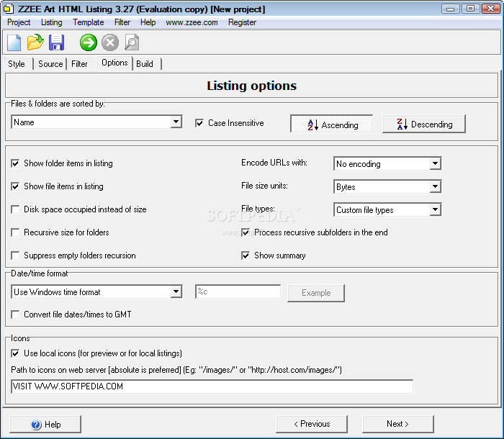This screenshot has height=439, width=504.
Task: Switch to the Source tab
Action: click(50, 64)
